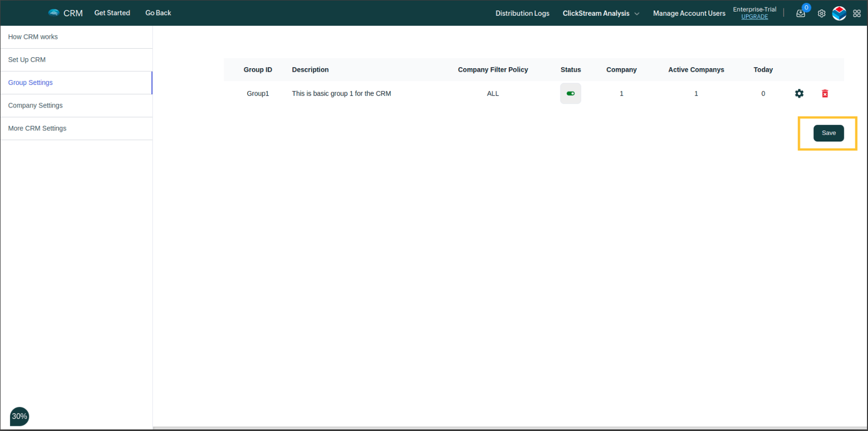Viewport: 868px width, 431px height.
Task: Open the Get Started menu
Action: pyautogui.click(x=112, y=13)
